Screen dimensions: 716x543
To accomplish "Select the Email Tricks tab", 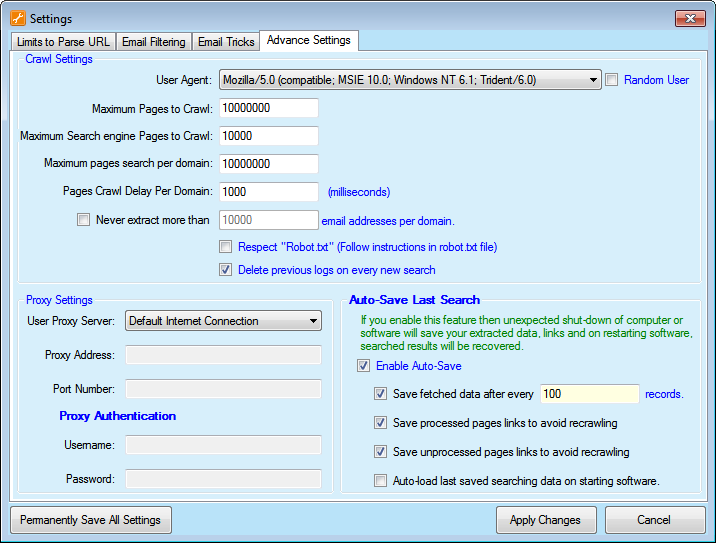I will [226, 41].
